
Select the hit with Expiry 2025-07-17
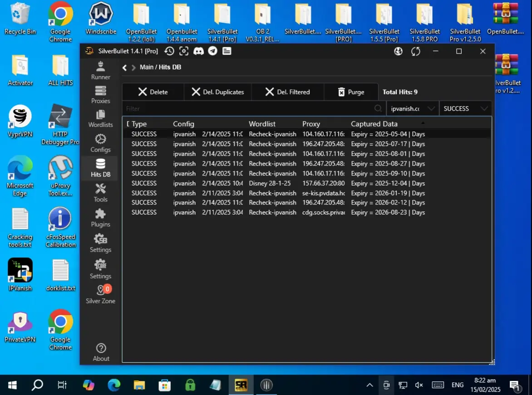coord(307,144)
